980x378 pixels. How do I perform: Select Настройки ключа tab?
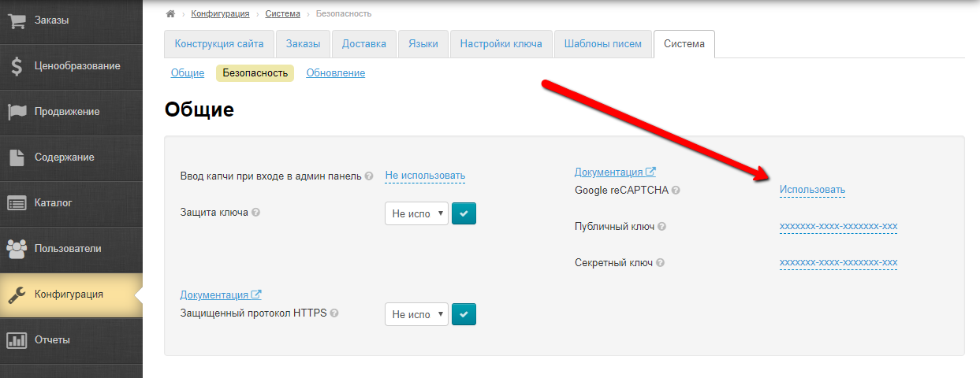click(501, 44)
